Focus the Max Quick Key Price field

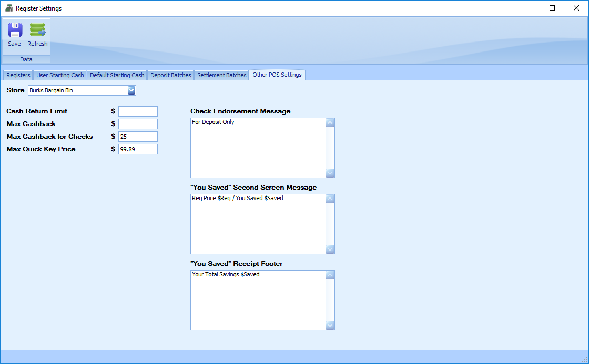point(138,149)
